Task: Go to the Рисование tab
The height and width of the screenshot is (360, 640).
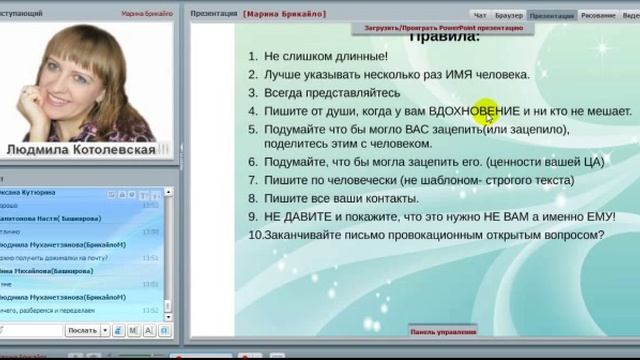Action: coord(598,16)
